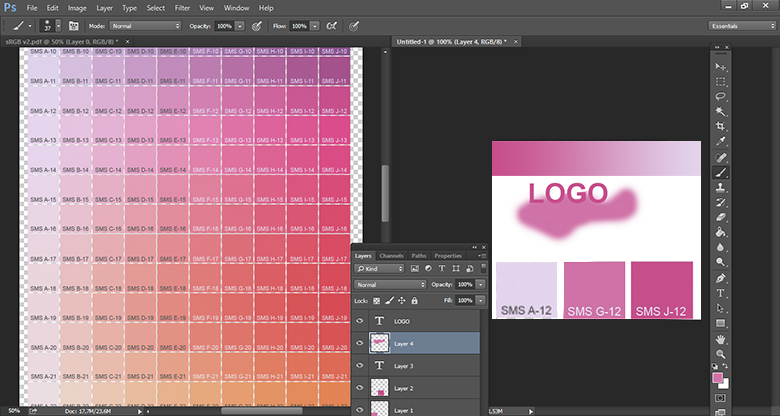
Task: Click the lock all icon in Layers
Action: (x=416, y=300)
